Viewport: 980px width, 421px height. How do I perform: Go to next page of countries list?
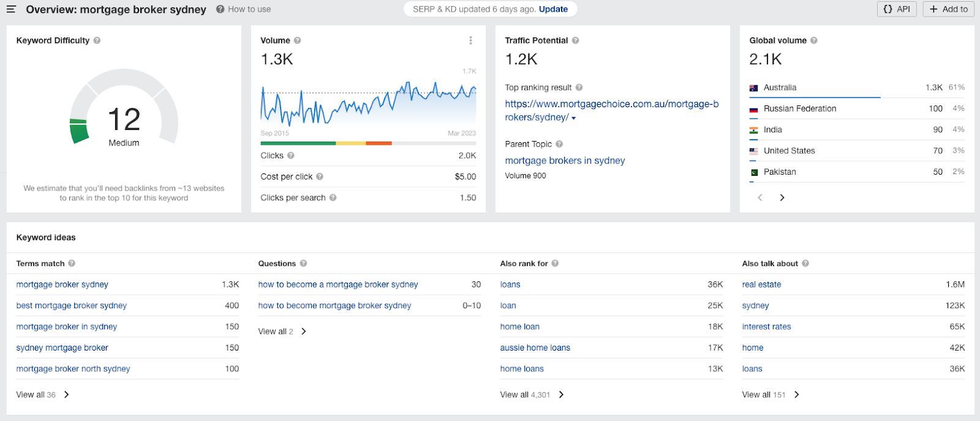[x=782, y=197]
